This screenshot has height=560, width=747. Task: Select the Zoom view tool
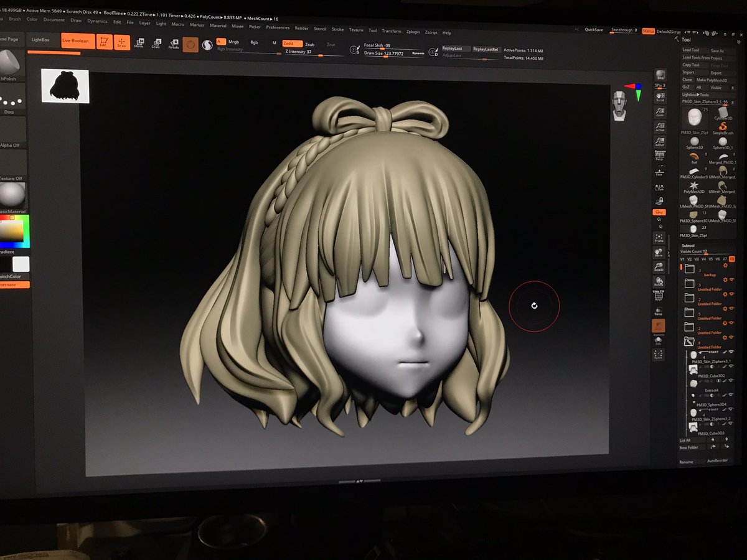(x=660, y=113)
